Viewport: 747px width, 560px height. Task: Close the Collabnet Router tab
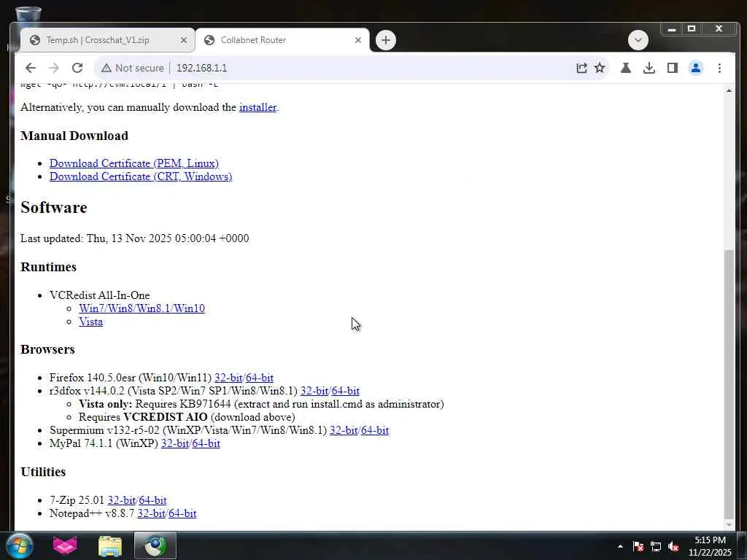358,41
